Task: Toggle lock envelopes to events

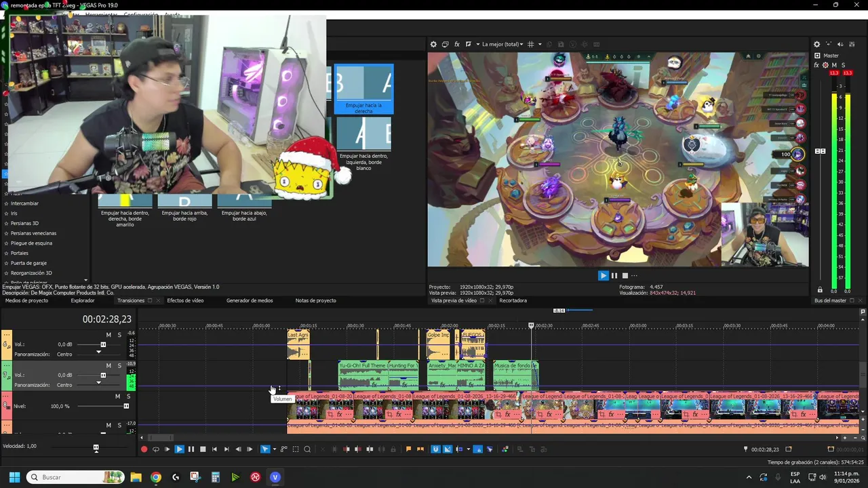Action: click(478, 449)
